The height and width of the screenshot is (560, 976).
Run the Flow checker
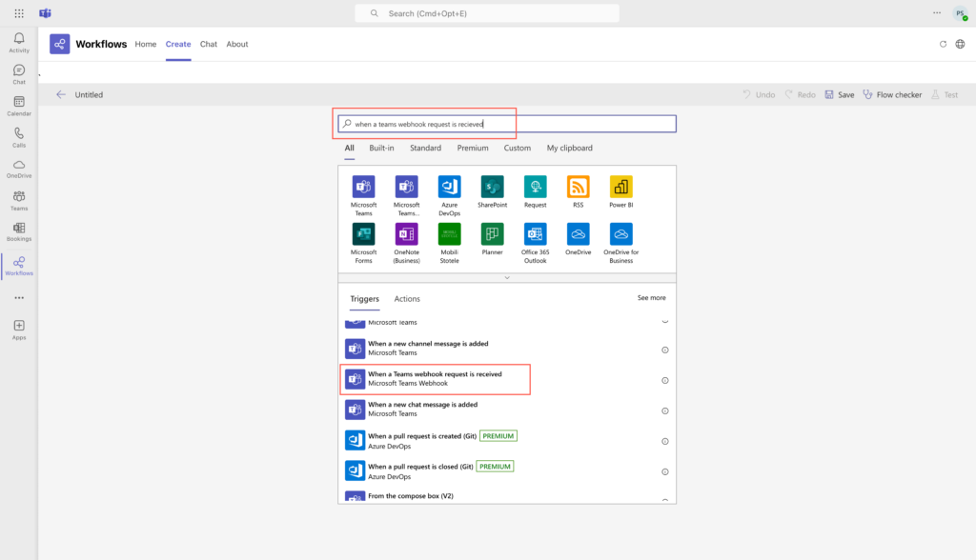click(892, 94)
